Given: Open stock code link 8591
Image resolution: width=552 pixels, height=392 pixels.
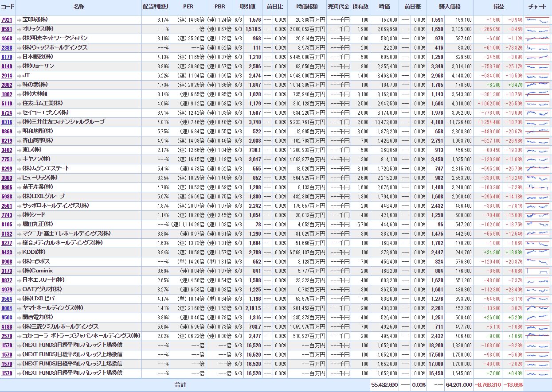Looking at the screenshot, I should tap(7, 29).
